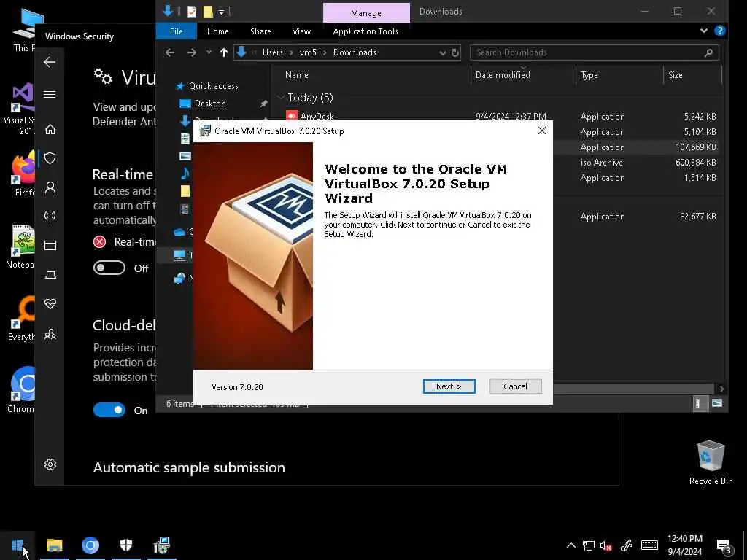This screenshot has width=747, height=560.
Task: Open App & browser control icon
Action: point(50,245)
